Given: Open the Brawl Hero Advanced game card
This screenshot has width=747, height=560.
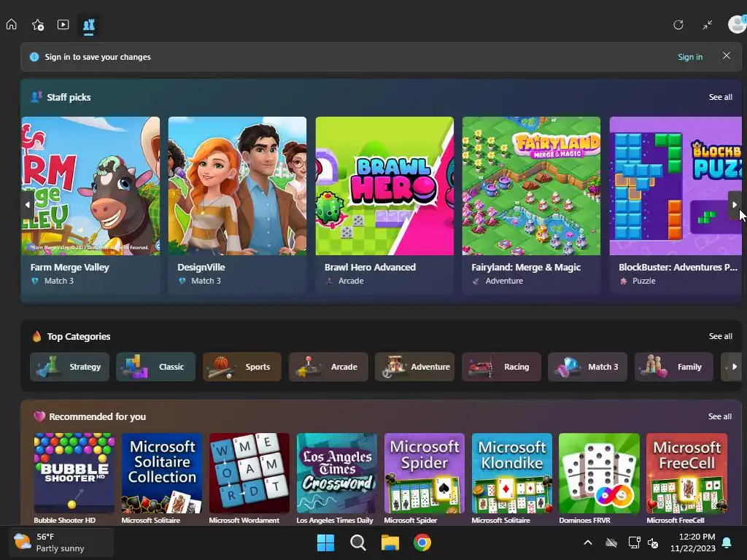Looking at the screenshot, I should coord(384,205).
